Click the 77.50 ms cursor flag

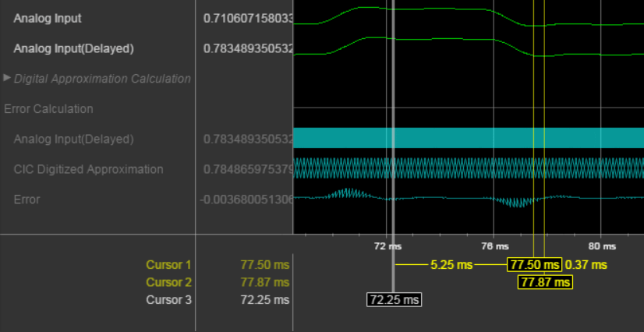click(534, 265)
